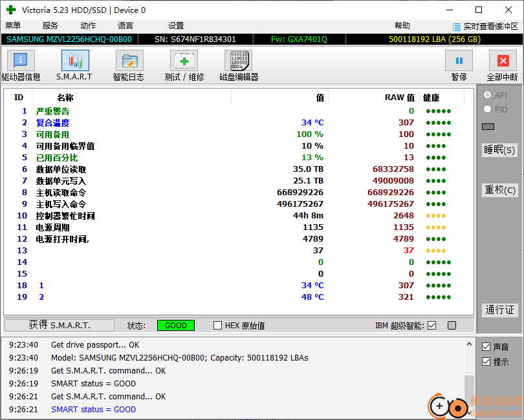
Task: Select the 数据单元写入 attribute row
Action: [x=239, y=181]
